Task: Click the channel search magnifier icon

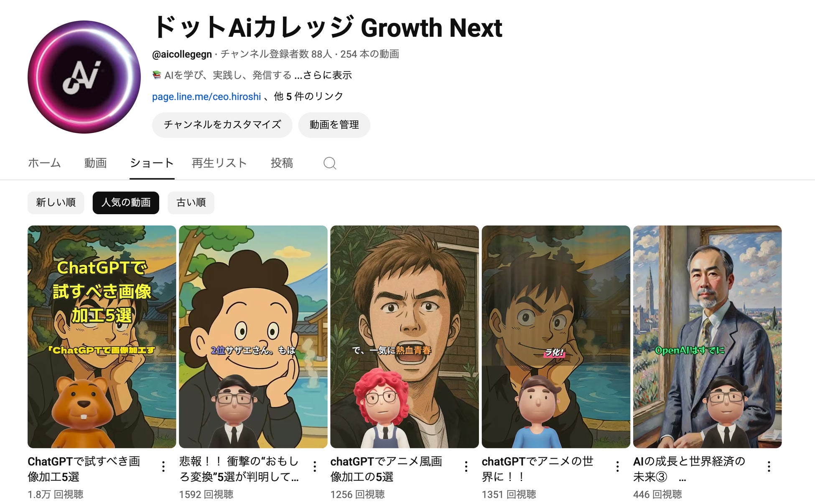Action: [x=330, y=163]
